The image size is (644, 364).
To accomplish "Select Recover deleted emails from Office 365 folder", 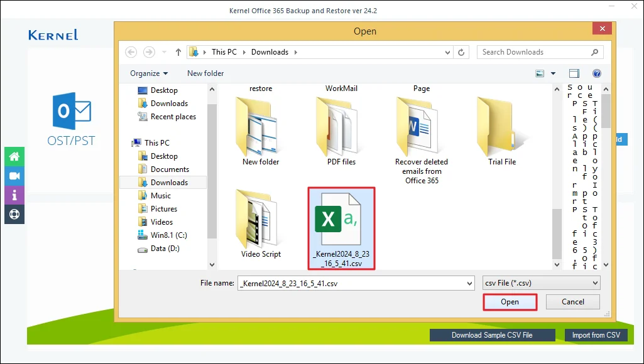I will point(422,141).
